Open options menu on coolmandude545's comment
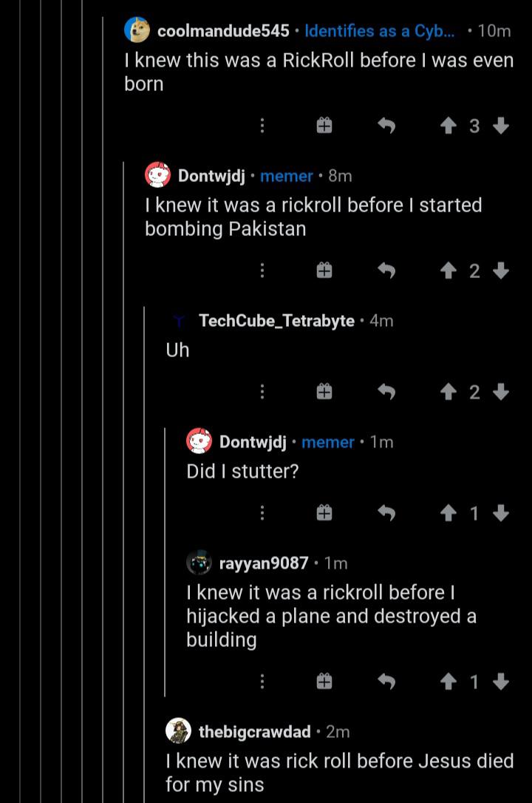 click(x=262, y=126)
